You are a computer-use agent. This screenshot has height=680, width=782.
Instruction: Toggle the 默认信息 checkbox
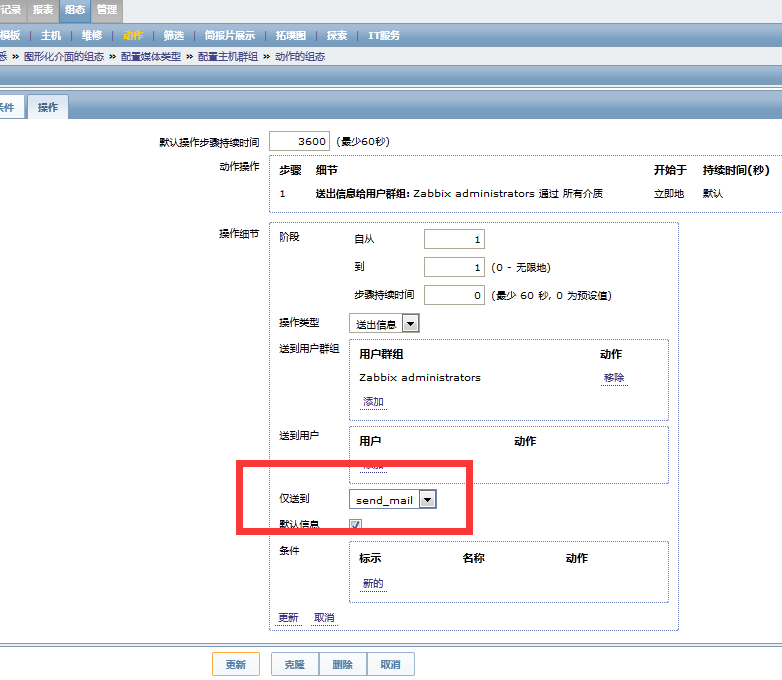click(x=355, y=525)
